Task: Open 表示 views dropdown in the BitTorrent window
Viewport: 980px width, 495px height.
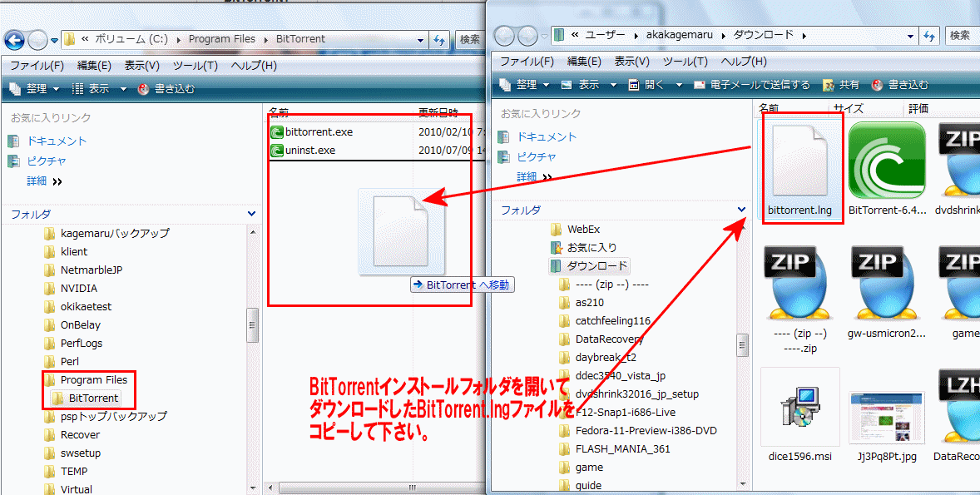Action: tap(123, 89)
